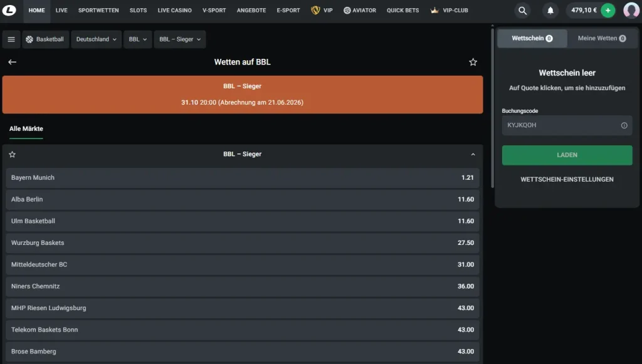Expand the Deutschland country dropdown
The image size is (642, 364).
tap(97, 39)
